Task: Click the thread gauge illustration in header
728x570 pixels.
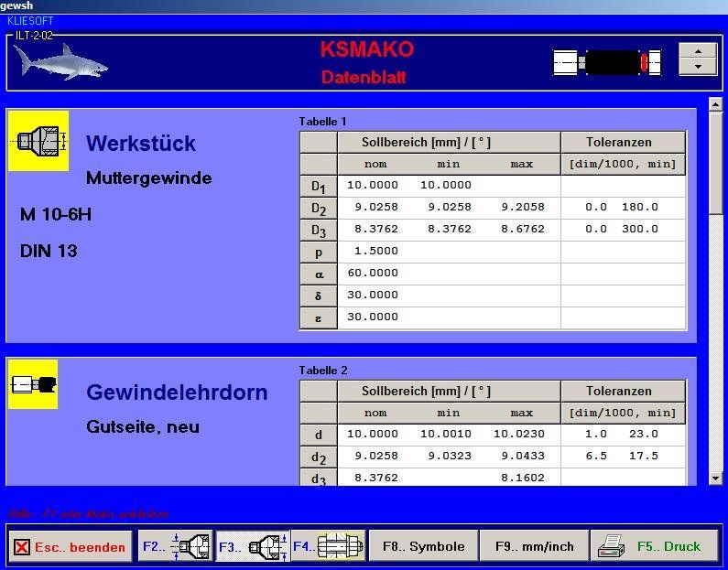Action: (607, 62)
